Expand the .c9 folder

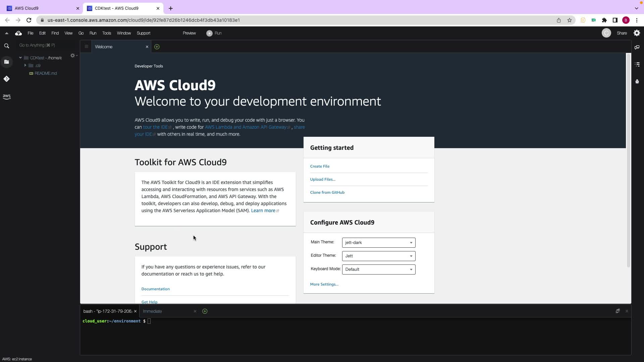coord(25,65)
